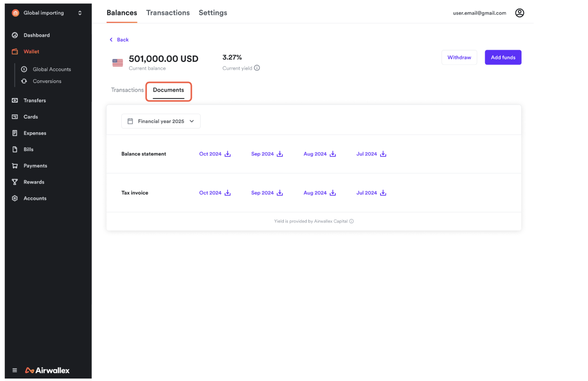Click the hamburger menu icon near Airwallex logo

(x=15, y=370)
